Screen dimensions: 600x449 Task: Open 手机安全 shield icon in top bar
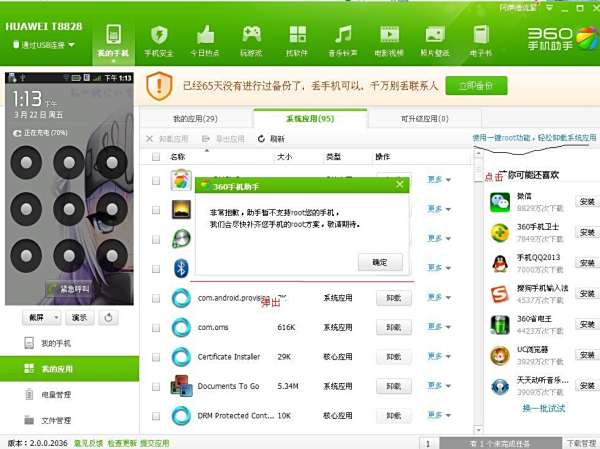click(159, 35)
